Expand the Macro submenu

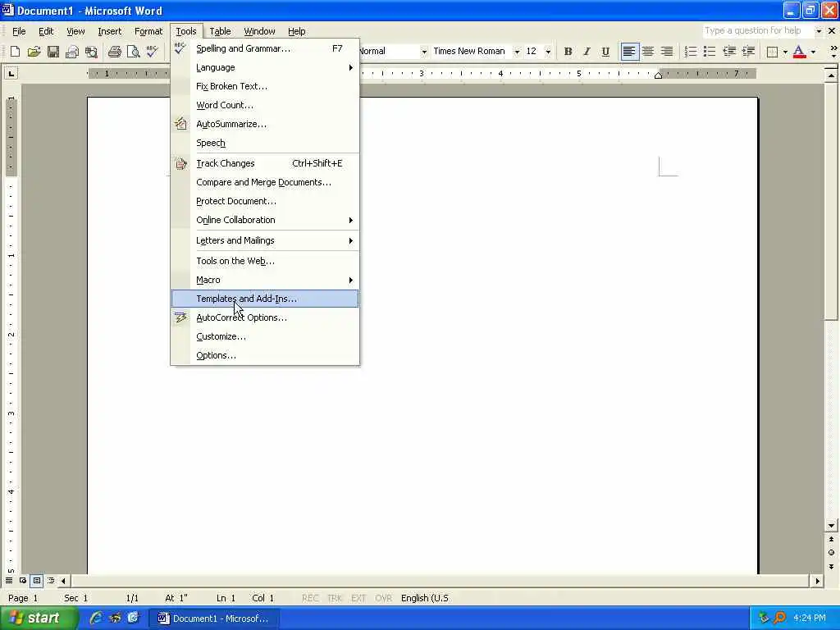pyautogui.click(x=265, y=281)
